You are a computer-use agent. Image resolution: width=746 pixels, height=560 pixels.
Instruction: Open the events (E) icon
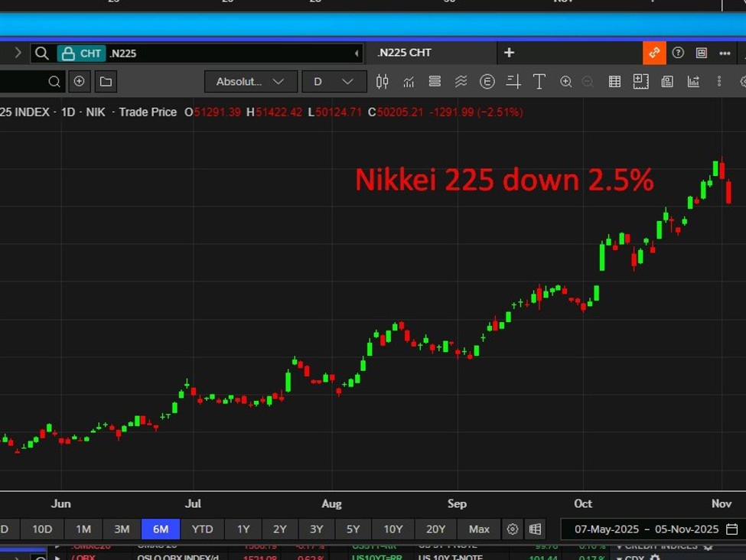pos(487,82)
